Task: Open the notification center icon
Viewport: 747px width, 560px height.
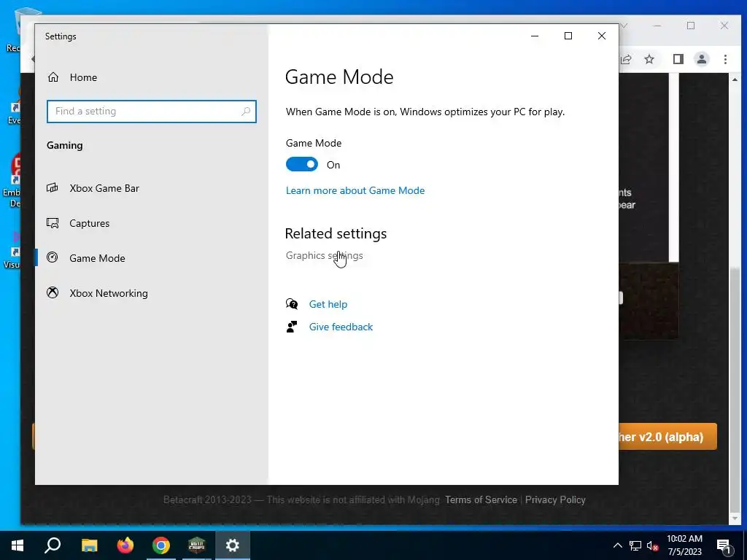Action: click(724, 545)
